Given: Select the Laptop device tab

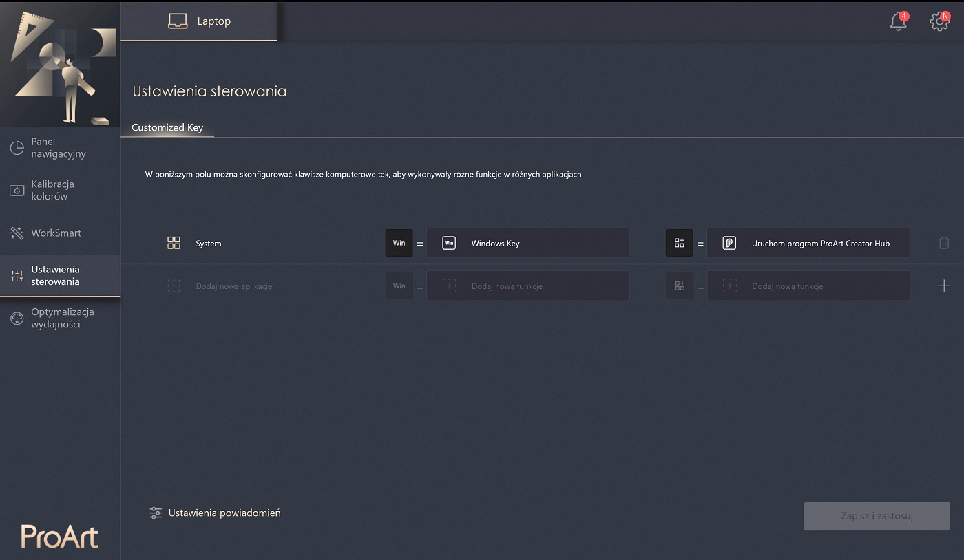Looking at the screenshot, I should (199, 21).
